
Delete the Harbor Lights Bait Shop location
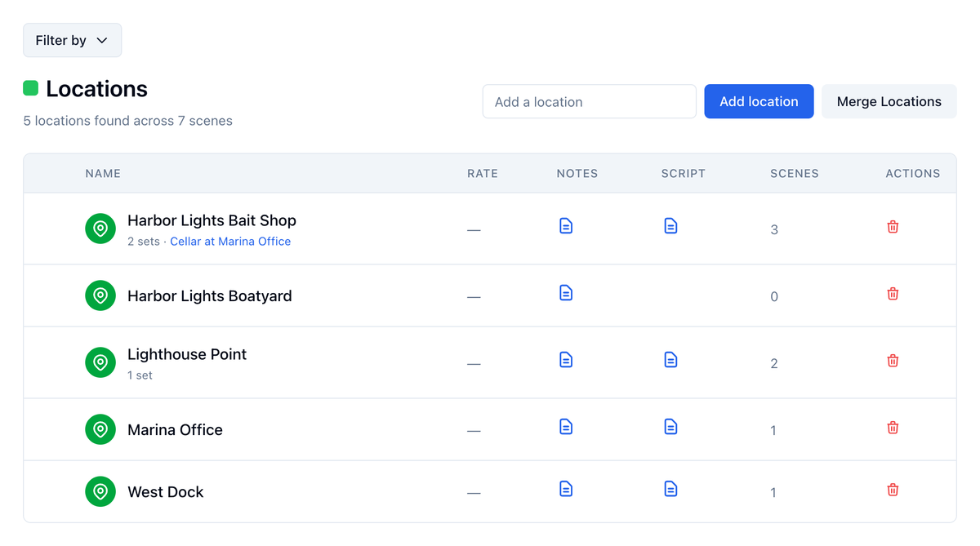coord(893,227)
